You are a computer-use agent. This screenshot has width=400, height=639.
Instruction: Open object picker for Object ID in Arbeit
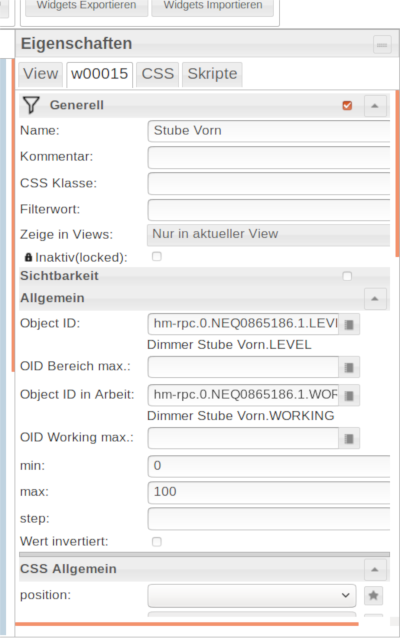tap(349, 395)
